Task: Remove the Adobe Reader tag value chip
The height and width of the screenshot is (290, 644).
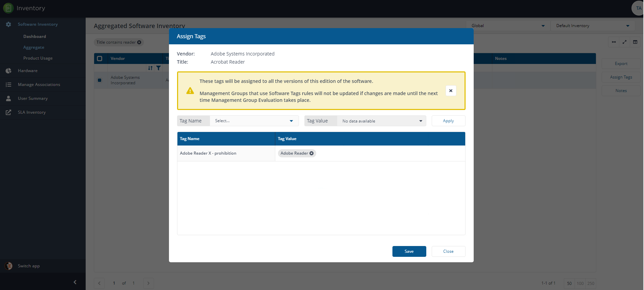Action: coord(312,153)
